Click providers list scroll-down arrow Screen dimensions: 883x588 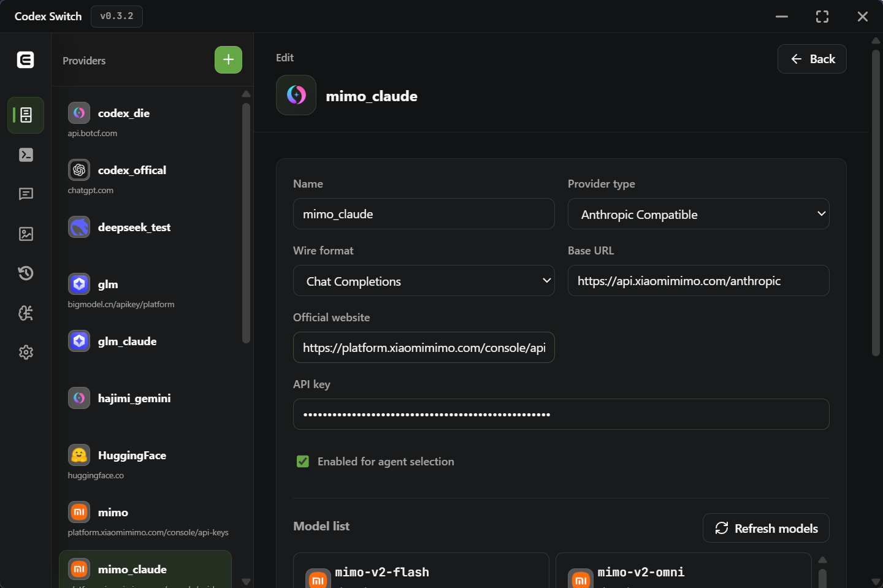coord(246,581)
